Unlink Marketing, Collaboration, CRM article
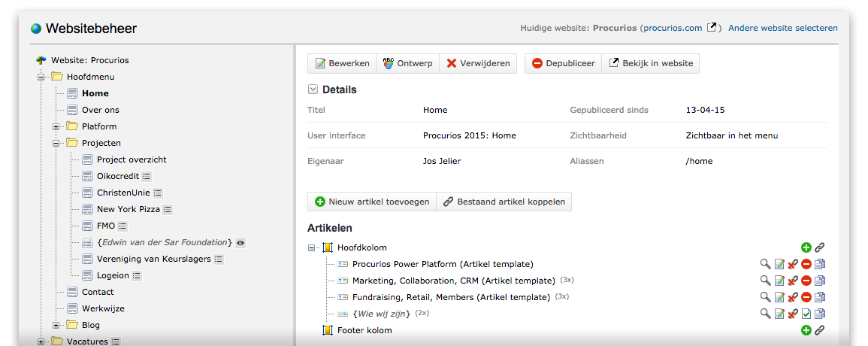The height and width of the screenshot is (346, 868). point(793,281)
